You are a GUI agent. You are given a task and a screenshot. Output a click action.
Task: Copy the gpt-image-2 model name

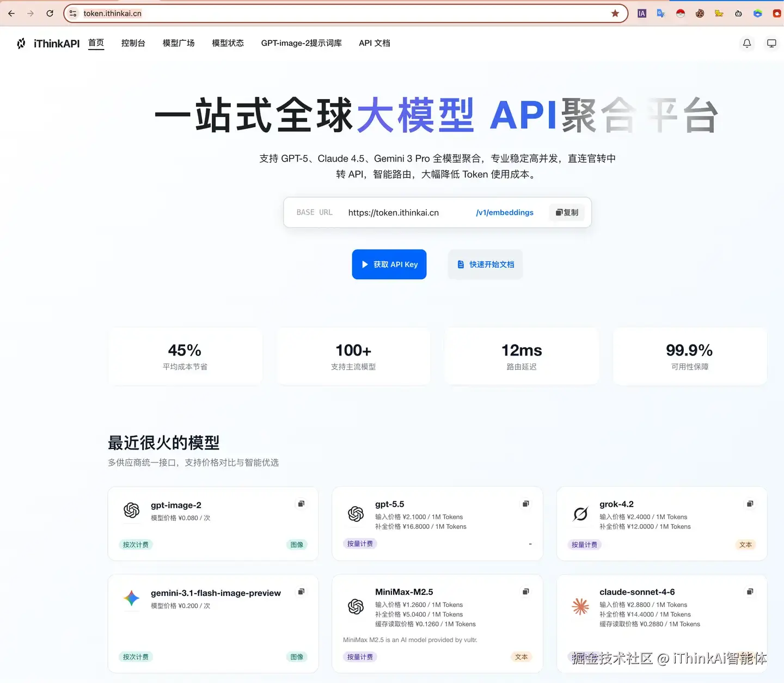click(301, 504)
